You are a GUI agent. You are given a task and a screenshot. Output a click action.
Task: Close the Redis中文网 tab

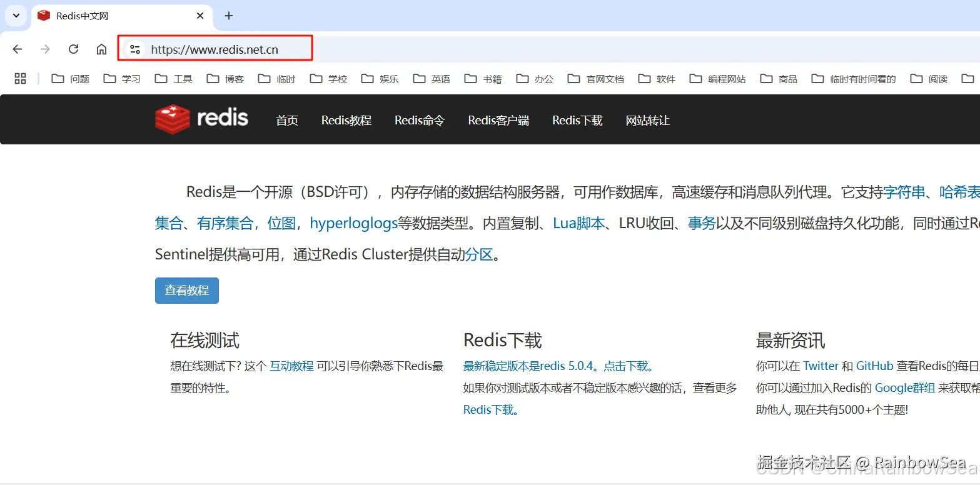200,16
